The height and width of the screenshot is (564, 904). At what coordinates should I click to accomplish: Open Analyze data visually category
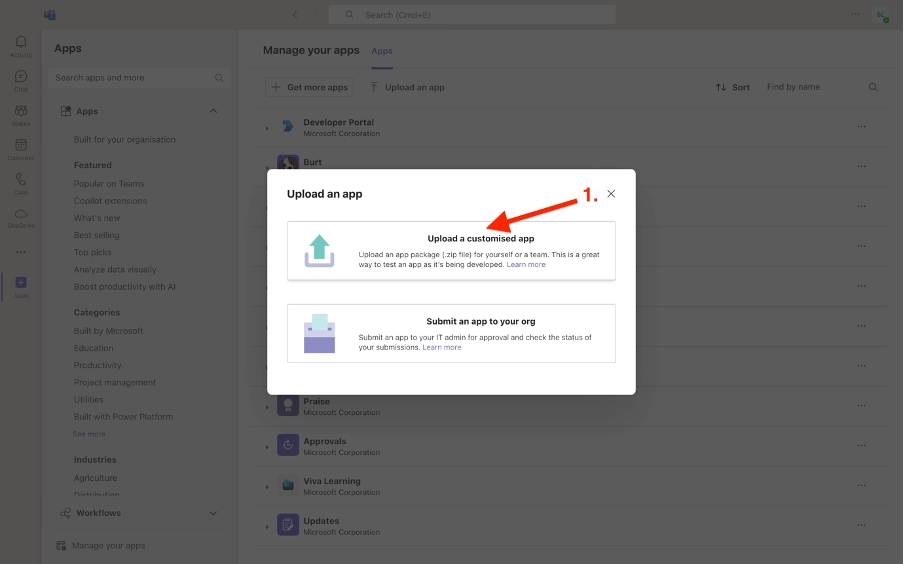[x=115, y=269]
